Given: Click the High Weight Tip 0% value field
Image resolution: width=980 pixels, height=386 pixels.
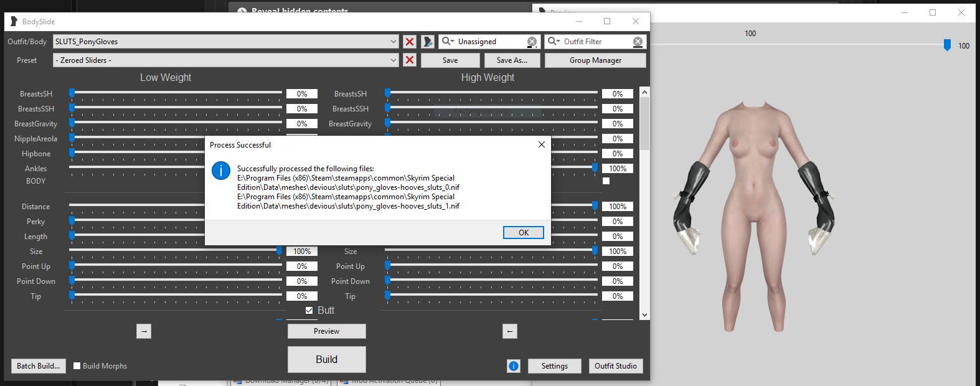Looking at the screenshot, I should (618, 296).
